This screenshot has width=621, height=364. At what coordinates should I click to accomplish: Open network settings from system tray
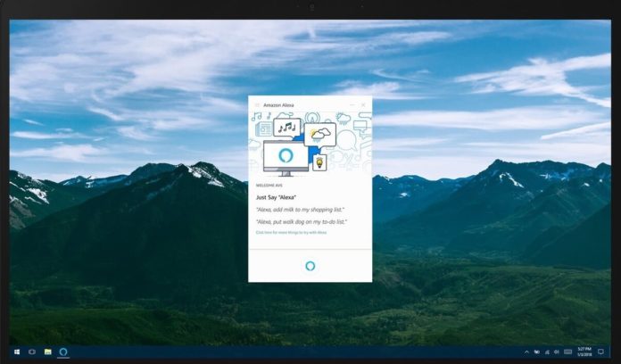[x=547, y=352]
